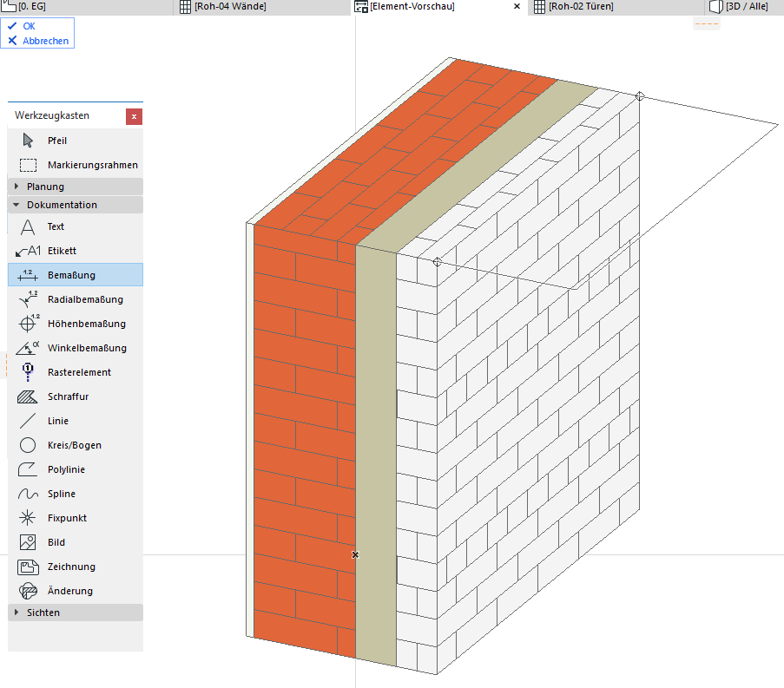This screenshot has width=784, height=688.
Task: Select the Linie line tool icon
Action: pyautogui.click(x=28, y=421)
